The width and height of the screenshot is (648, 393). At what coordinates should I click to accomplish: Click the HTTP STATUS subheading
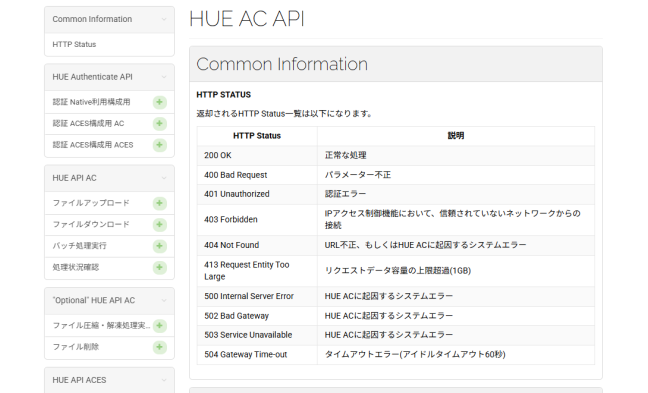tap(224, 95)
